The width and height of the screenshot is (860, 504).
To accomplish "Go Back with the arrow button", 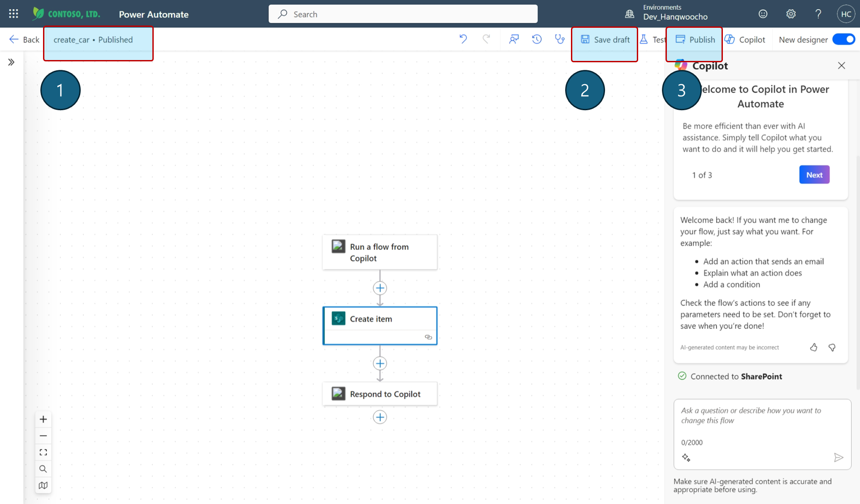I will click(24, 39).
